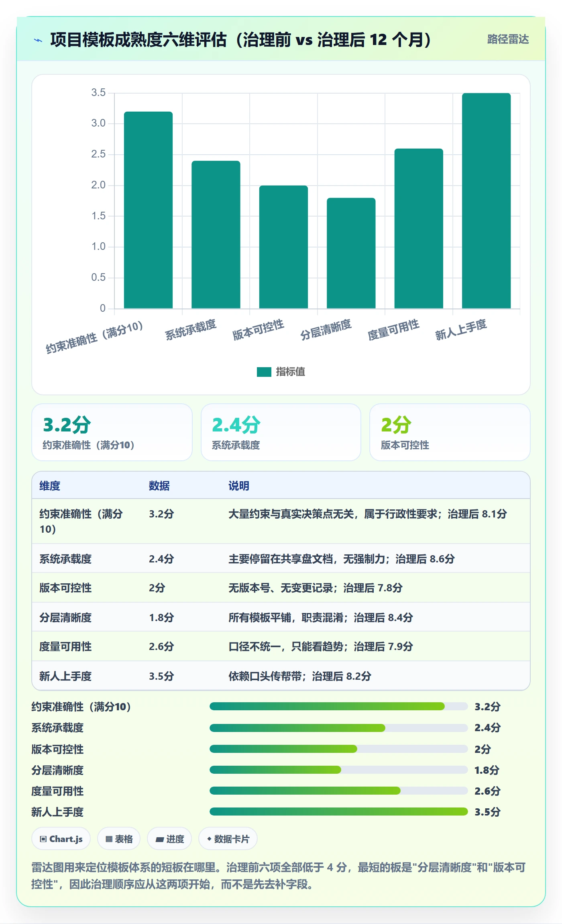Click the 约束准确性 bar in chart
The width and height of the screenshot is (562, 924).
pyautogui.click(x=148, y=210)
